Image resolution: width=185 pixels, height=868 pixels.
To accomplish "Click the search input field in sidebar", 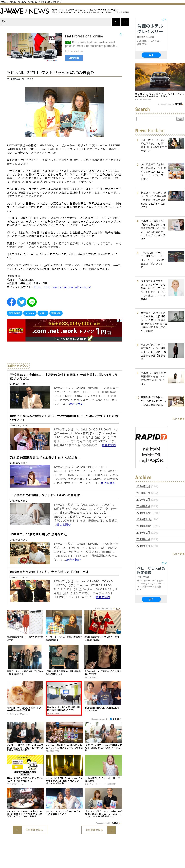I will tap(156, 119).
